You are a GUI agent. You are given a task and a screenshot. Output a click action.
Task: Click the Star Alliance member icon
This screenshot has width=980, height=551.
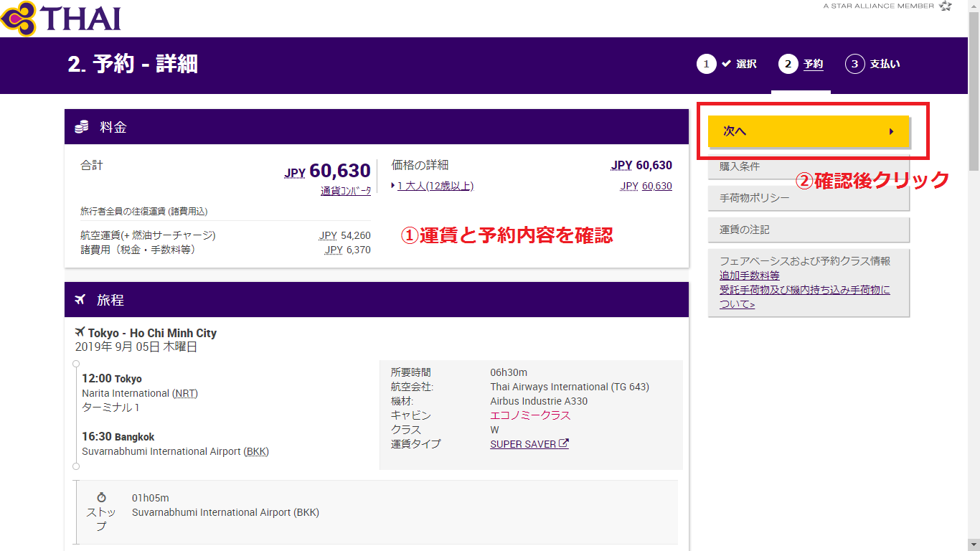(946, 6)
